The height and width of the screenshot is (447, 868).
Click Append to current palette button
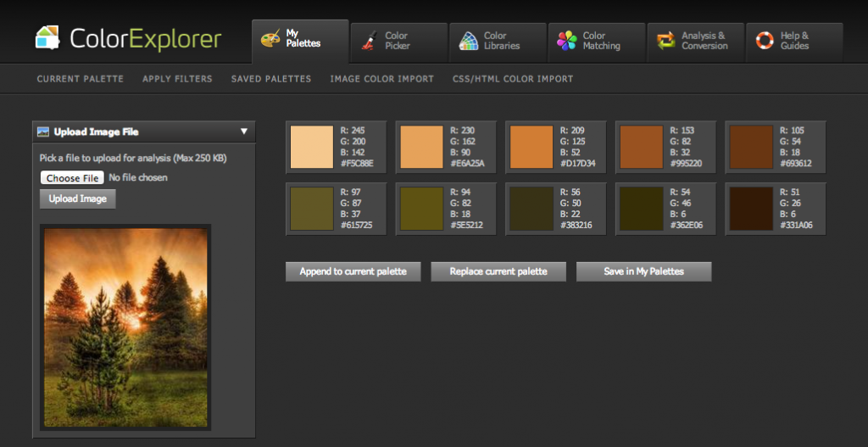353,271
